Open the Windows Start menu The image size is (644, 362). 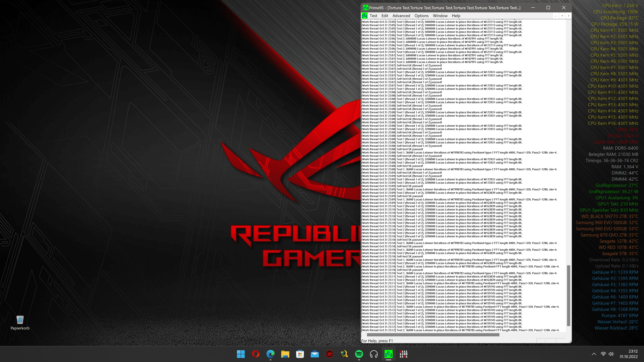click(x=241, y=354)
